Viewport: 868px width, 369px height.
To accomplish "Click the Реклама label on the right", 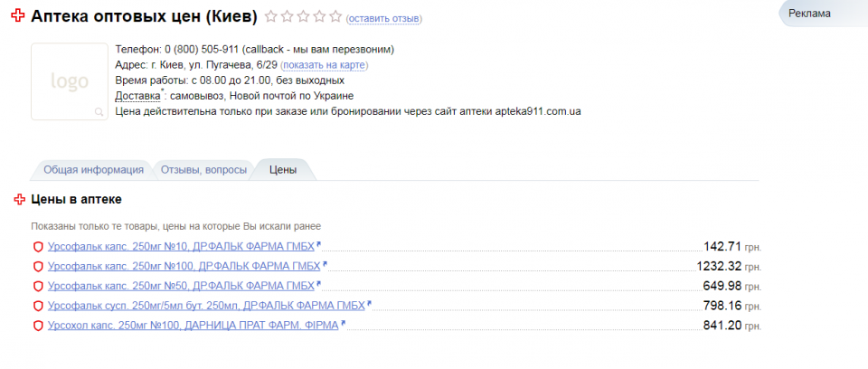I will point(808,14).
